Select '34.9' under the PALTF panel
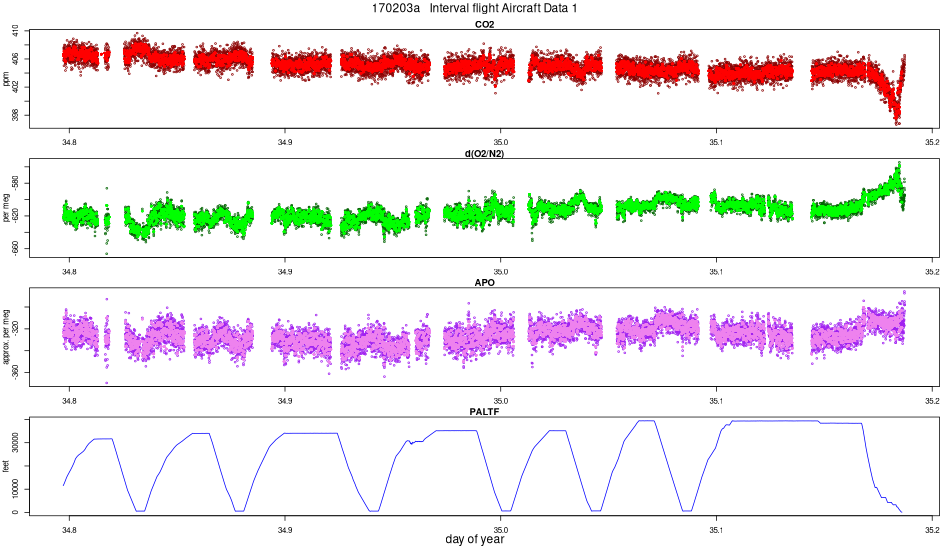 (285, 529)
